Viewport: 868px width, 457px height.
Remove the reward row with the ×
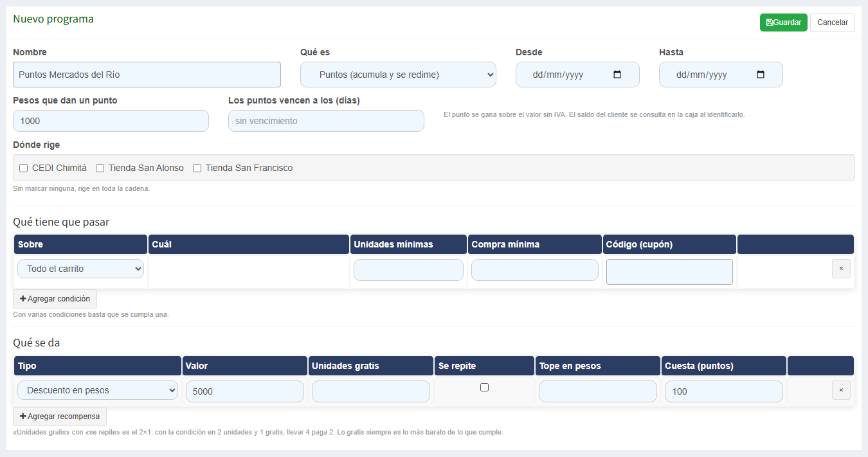coord(841,390)
